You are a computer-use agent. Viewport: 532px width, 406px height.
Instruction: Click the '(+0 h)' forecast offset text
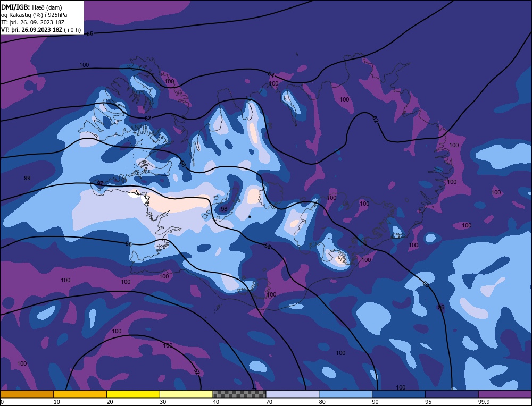(72, 30)
